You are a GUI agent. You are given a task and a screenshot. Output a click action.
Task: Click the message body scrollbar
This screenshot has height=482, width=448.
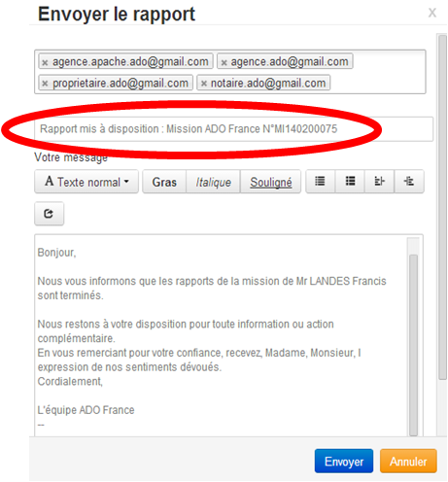click(x=413, y=345)
